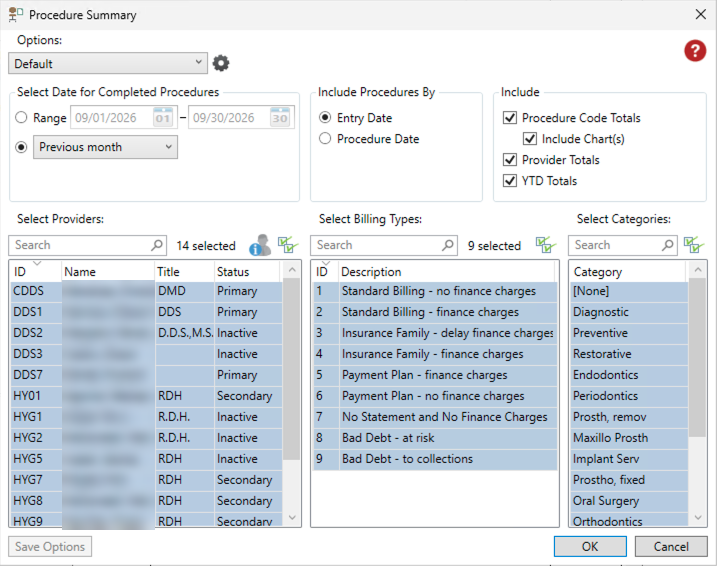Select 'Standard Billing - no finance charges' row

(435, 291)
